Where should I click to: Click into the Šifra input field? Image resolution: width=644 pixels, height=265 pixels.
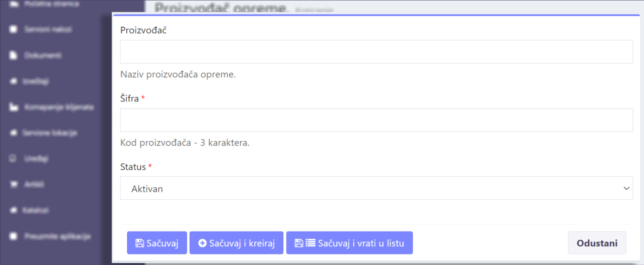[376, 120]
